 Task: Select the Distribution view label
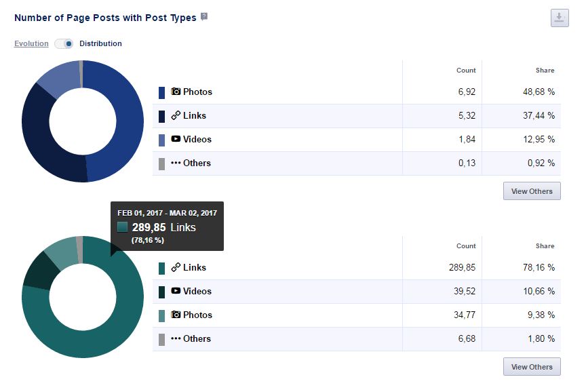pyautogui.click(x=100, y=43)
